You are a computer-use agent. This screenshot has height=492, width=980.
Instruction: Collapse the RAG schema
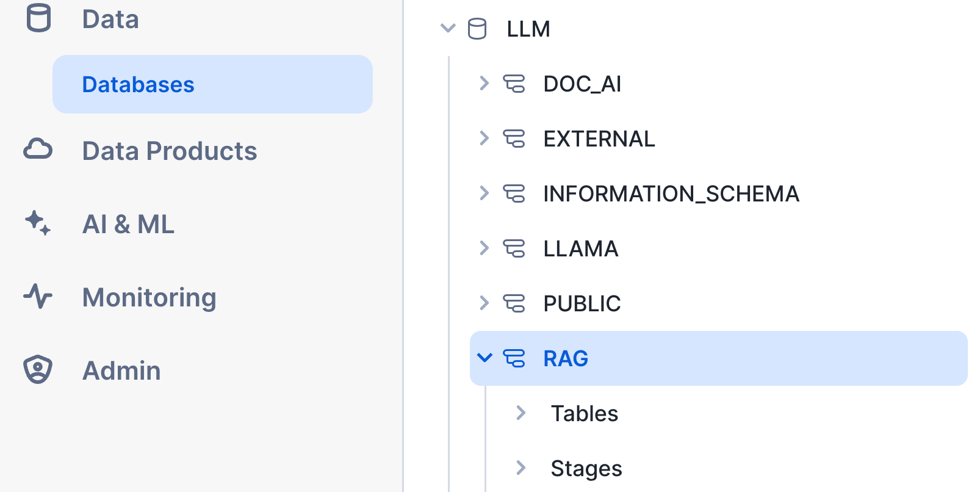pyautogui.click(x=485, y=358)
